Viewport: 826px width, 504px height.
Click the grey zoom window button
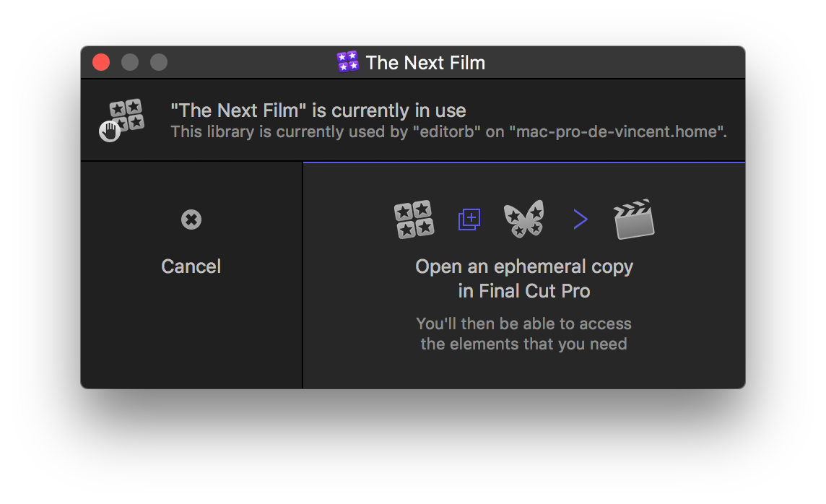[x=159, y=62]
